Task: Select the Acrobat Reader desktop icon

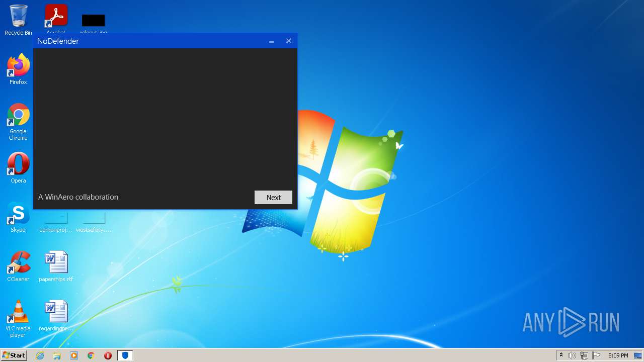Action: (56, 19)
